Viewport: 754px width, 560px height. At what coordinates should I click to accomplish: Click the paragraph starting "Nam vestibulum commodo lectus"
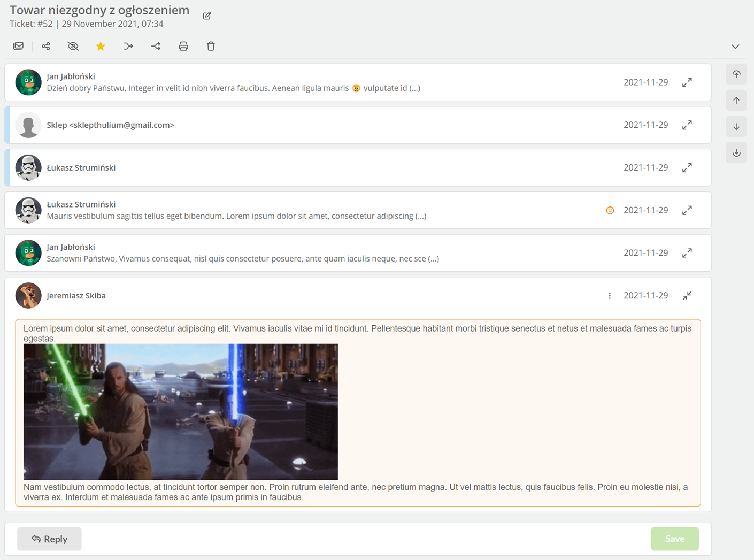point(356,492)
